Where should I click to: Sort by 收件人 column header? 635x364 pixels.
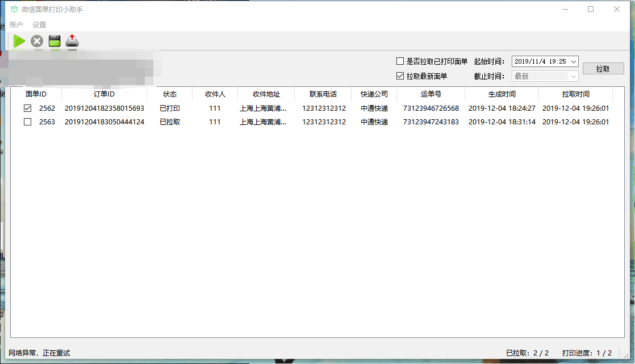point(215,94)
